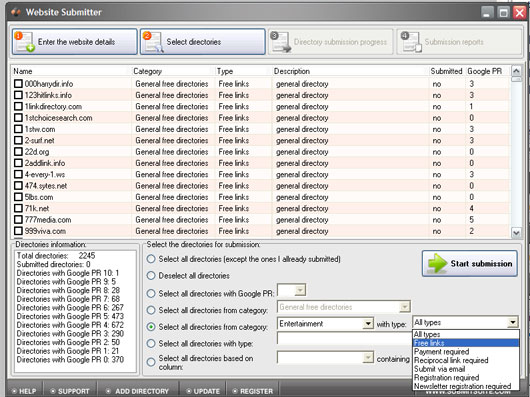The image size is (530, 397).
Task: Choose Select all directories with Google PR radio
Action: (151, 294)
